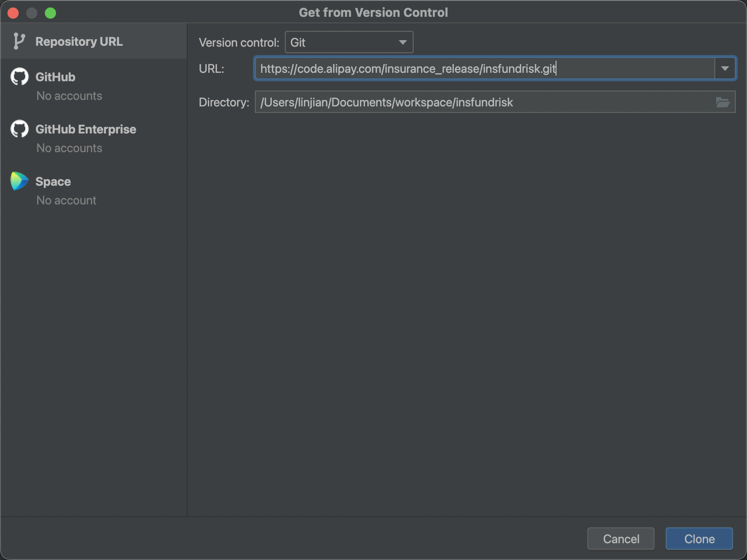The image size is (747, 560).
Task: Select the Space section label
Action: [x=53, y=182]
